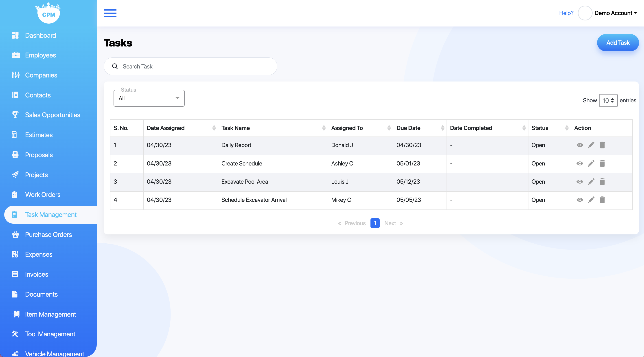Click the Companies sliders icon
This screenshot has width=644, height=357.
click(x=15, y=75)
